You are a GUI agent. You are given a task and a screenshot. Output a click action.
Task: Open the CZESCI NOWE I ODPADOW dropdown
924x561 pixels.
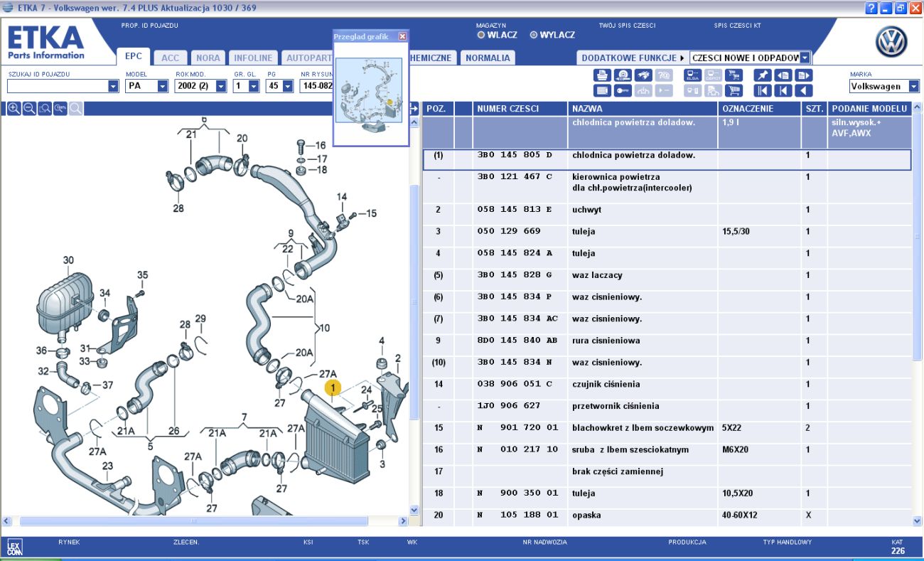(x=805, y=58)
